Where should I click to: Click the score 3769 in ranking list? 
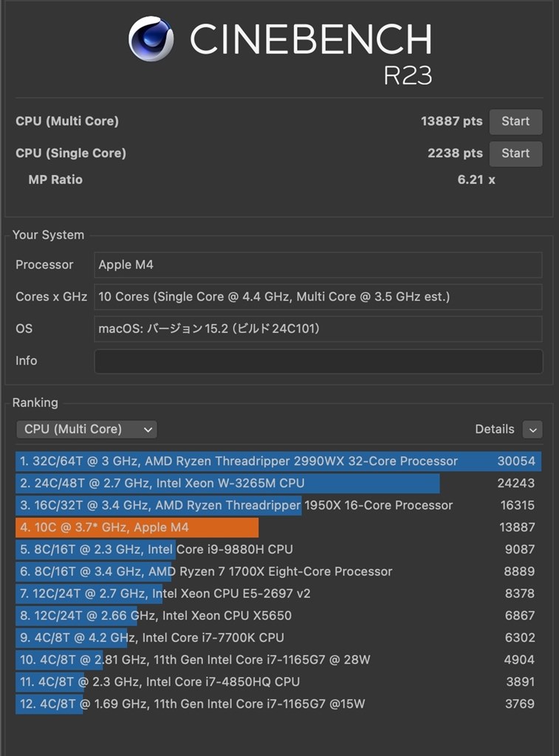(x=519, y=704)
